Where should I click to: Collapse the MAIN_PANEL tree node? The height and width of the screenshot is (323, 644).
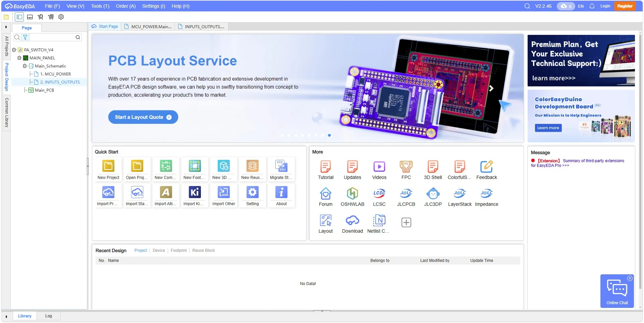pos(19,58)
